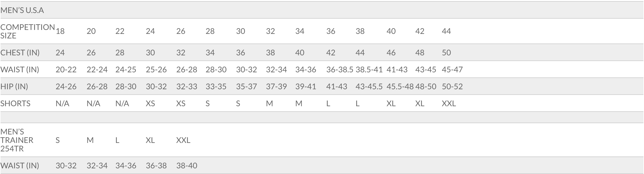644x174 pixels.
Task: Click the SHORTS row label
Action: 15,103
